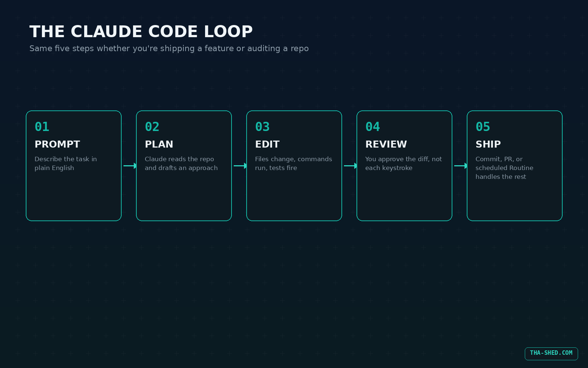
Task: Click 'Claude reads the repo' description
Action: [x=181, y=163]
